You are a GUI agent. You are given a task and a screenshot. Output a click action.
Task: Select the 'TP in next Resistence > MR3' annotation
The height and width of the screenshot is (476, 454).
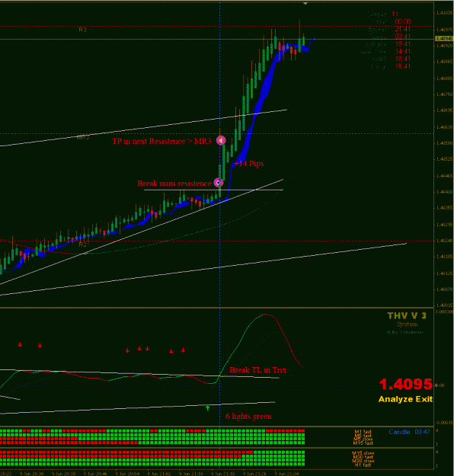pyautogui.click(x=161, y=141)
